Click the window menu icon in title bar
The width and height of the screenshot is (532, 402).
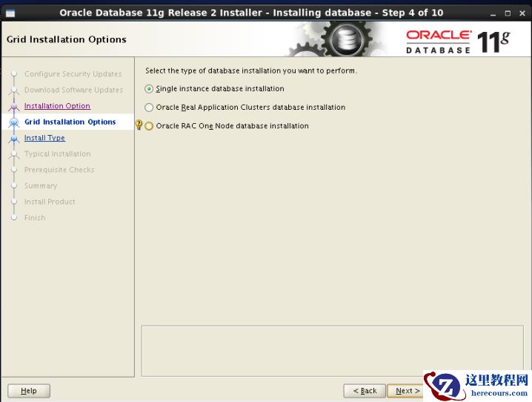pos(10,13)
